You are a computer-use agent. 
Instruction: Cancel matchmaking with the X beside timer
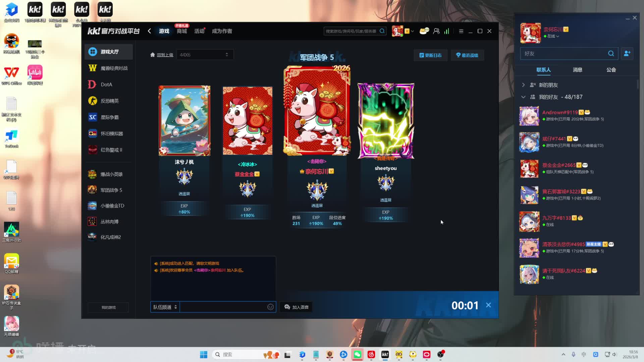coord(488,305)
